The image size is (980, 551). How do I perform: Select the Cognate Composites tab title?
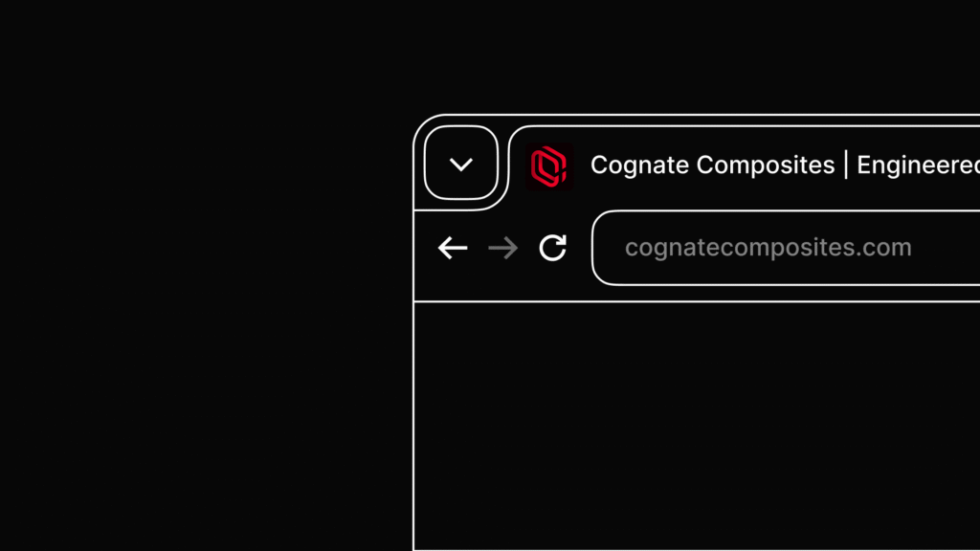tap(785, 165)
